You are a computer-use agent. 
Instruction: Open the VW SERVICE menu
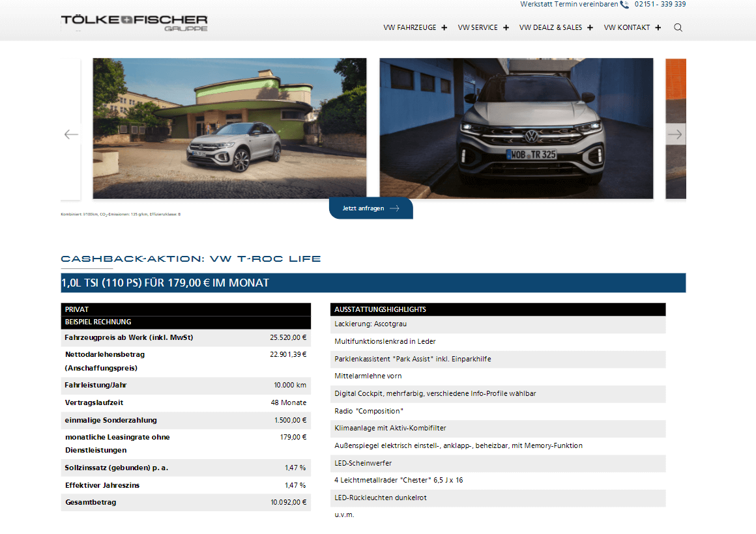point(478,27)
